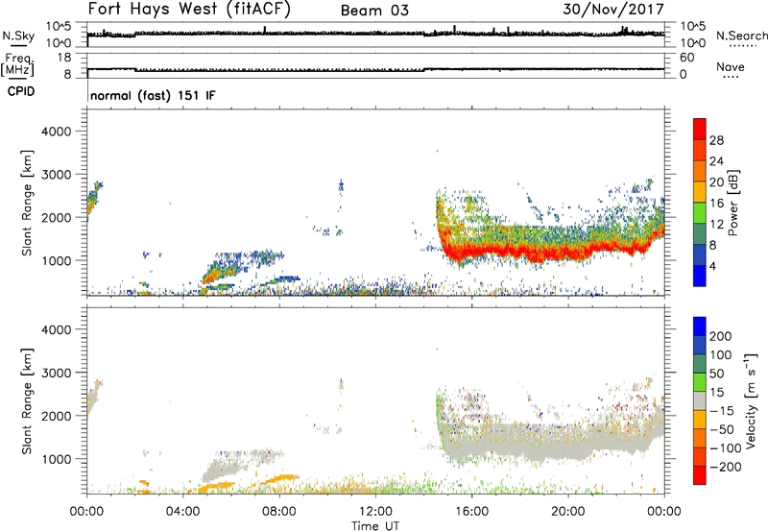The image size is (768, 532).
Task: Click the gray segment of the Velocity color bar
Action: coord(700,400)
